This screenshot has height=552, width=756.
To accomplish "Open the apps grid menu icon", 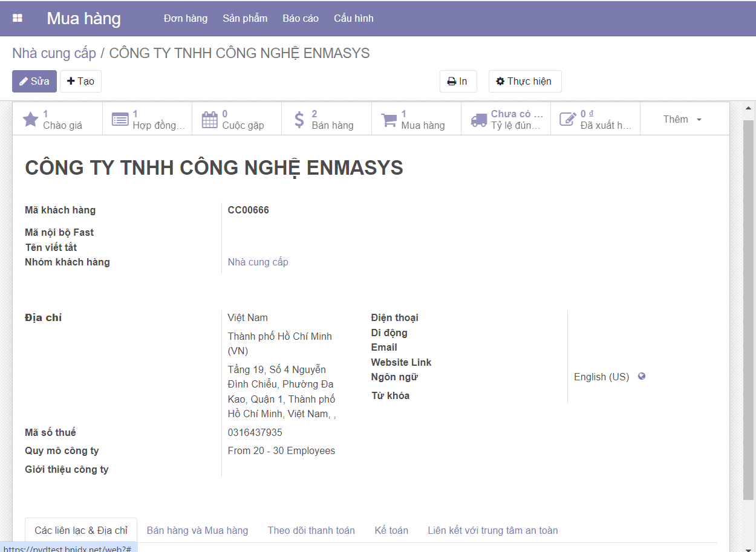I will 18,18.
